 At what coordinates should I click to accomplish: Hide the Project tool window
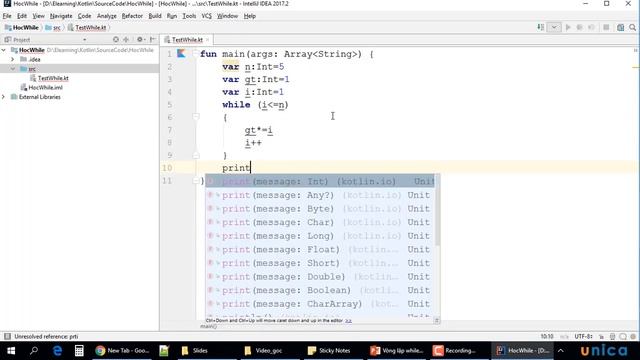point(153,40)
